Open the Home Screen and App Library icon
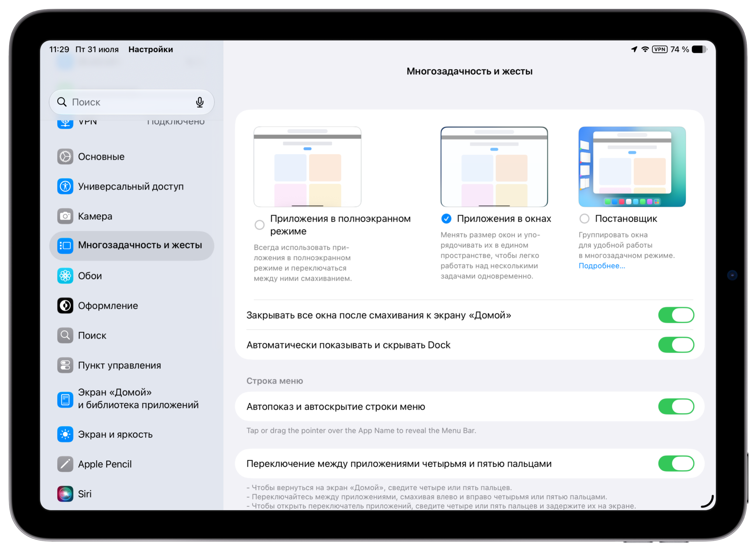The image size is (756, 550). click(x=65, y=399)
